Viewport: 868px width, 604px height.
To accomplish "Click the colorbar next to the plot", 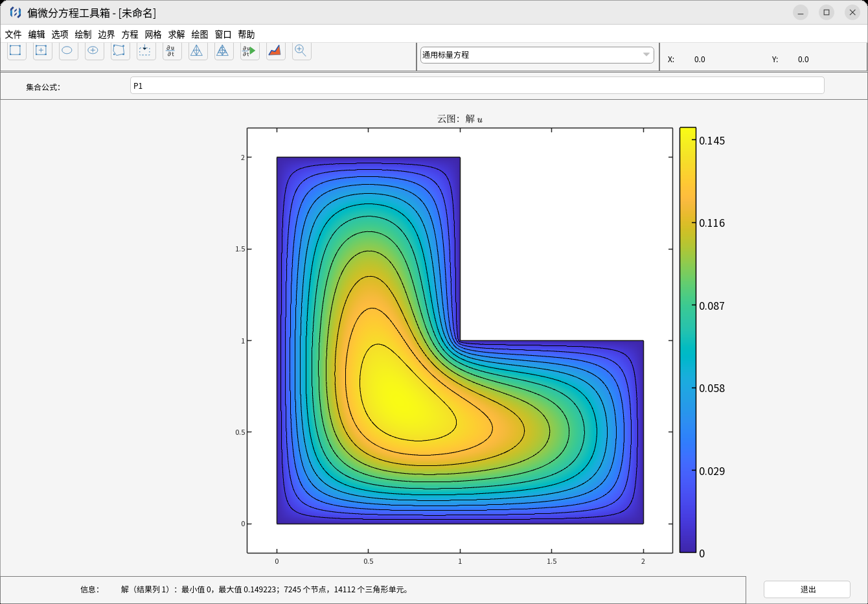I will (687, 340).
